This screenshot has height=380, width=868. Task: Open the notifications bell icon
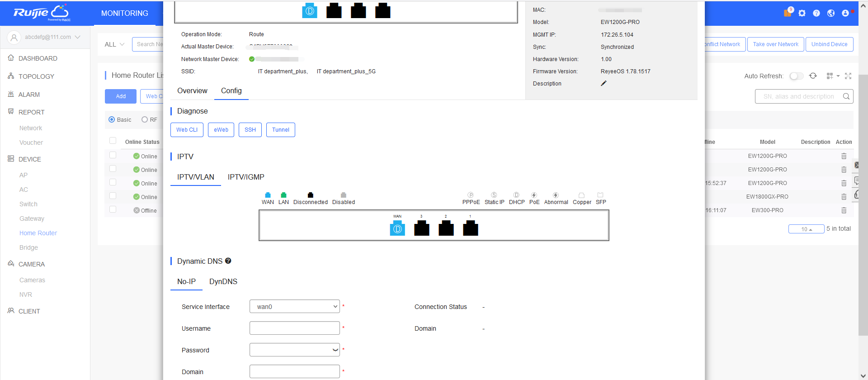click(x=788, y=13)
